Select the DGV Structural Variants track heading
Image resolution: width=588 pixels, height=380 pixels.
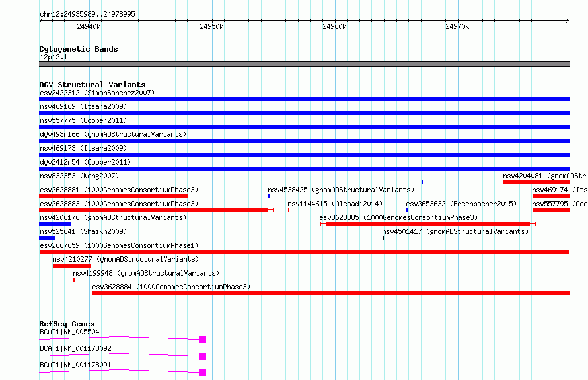92,85
